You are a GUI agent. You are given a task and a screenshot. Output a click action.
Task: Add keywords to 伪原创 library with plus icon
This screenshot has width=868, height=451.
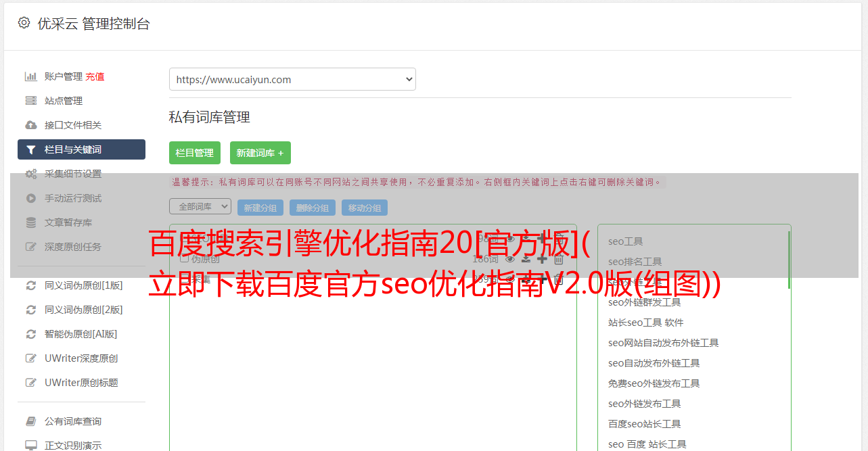pos(543,259)
